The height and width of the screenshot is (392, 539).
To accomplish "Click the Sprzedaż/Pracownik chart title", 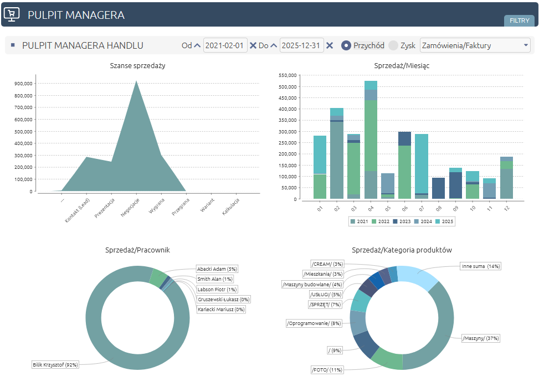I will coord(137,250).
